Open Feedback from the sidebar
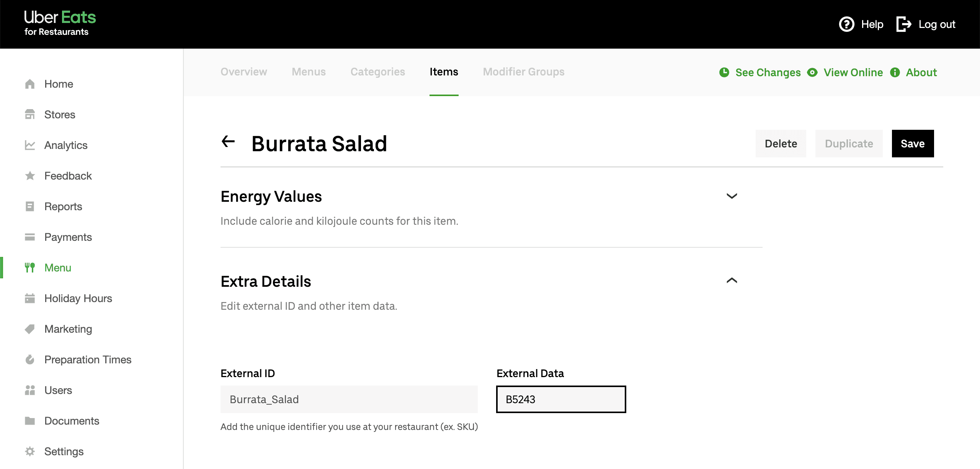 point(68,176)
